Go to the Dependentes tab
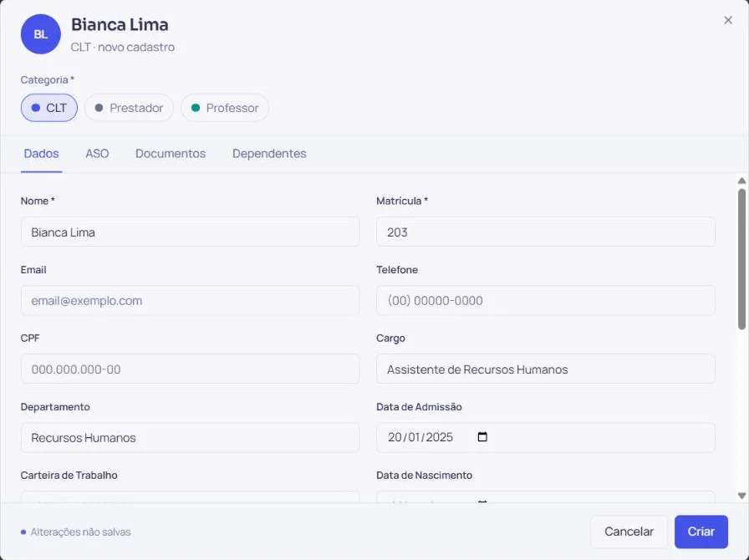 pos(269,154)
